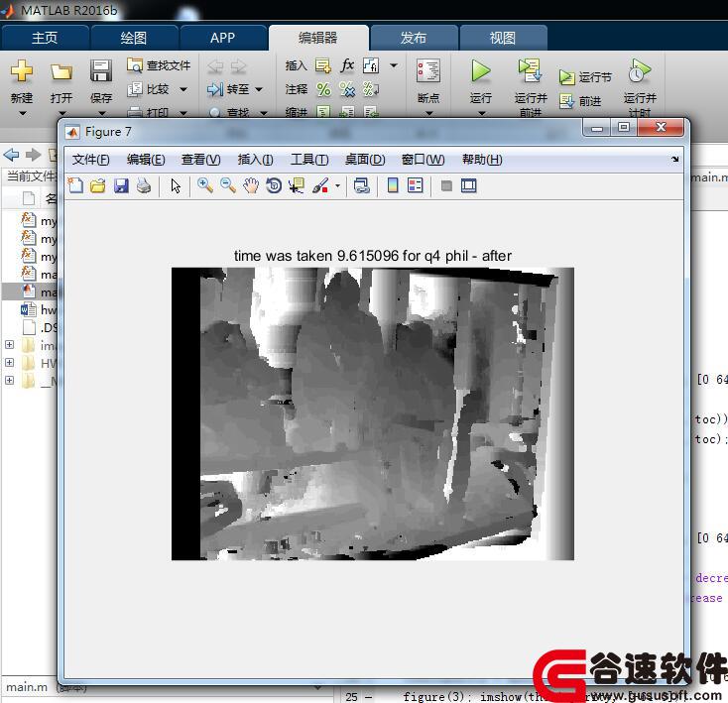The height and width of the screenshot is (703, 728).
Task: Click Run and Time (运行并计时) icon
Action: (640, 70)
